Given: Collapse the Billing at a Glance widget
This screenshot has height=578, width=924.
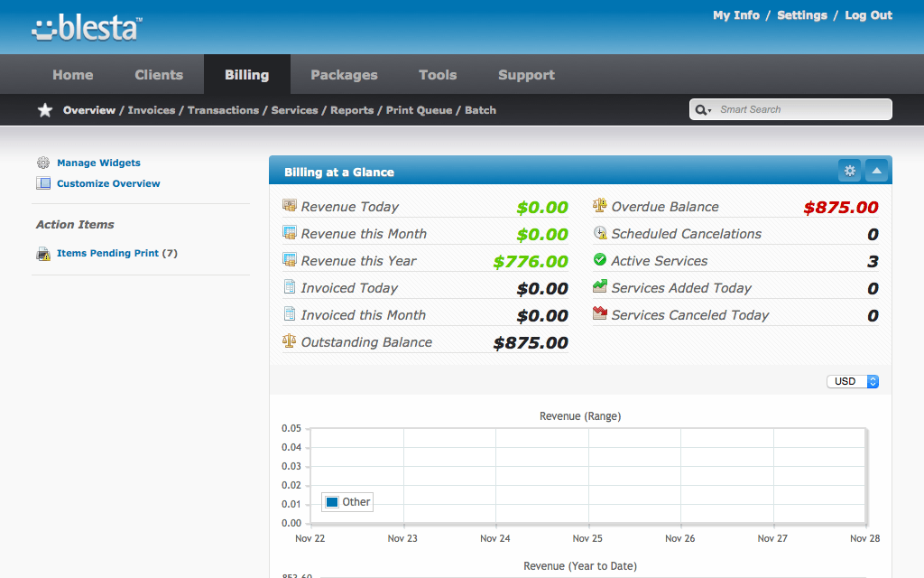Looking at the screenshot, I should (877, 171).
